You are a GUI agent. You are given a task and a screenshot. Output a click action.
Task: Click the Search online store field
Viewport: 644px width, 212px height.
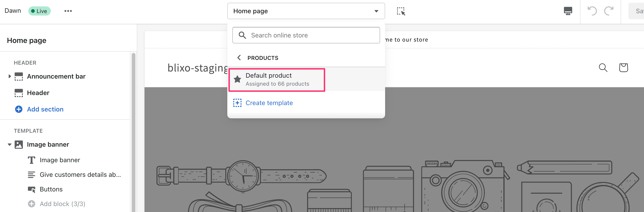pos(306,35)
